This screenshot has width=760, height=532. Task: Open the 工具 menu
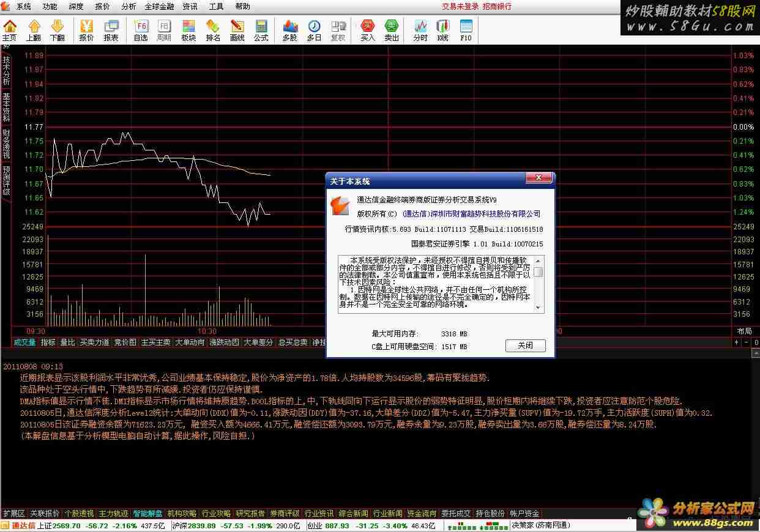(x=216, y=6)
